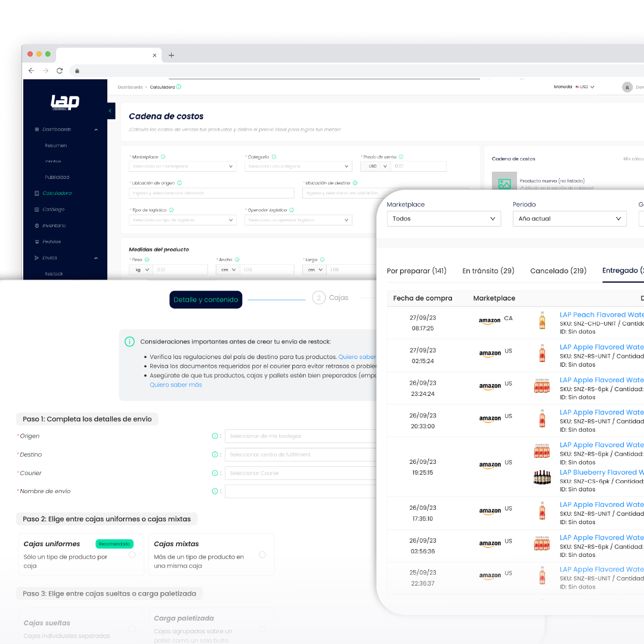The width and height of the screenshot is (644, 644).
Task: Open Publicidad under Dashboards
Action: point(57,177)
